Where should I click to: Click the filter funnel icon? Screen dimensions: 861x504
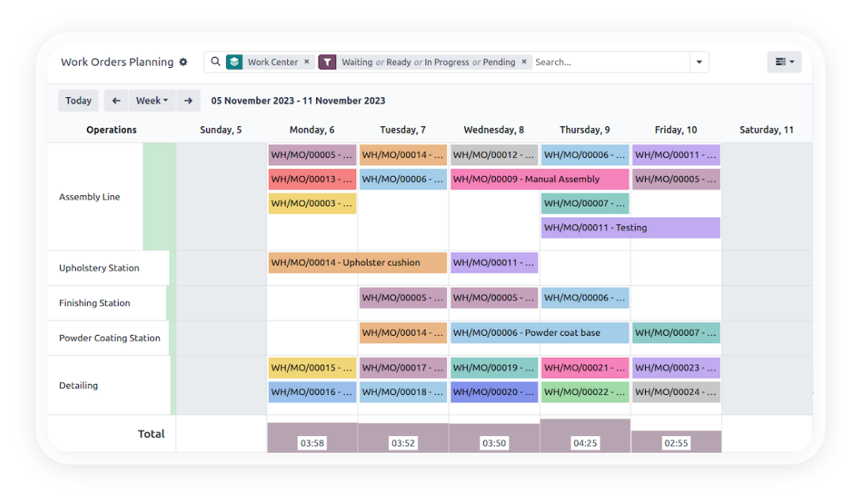(x=327, y=62)
